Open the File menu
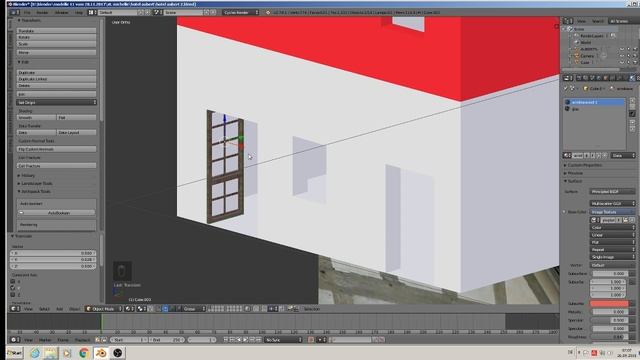The height and width of the screenshot is (360, 640). (x=27, y=12)
